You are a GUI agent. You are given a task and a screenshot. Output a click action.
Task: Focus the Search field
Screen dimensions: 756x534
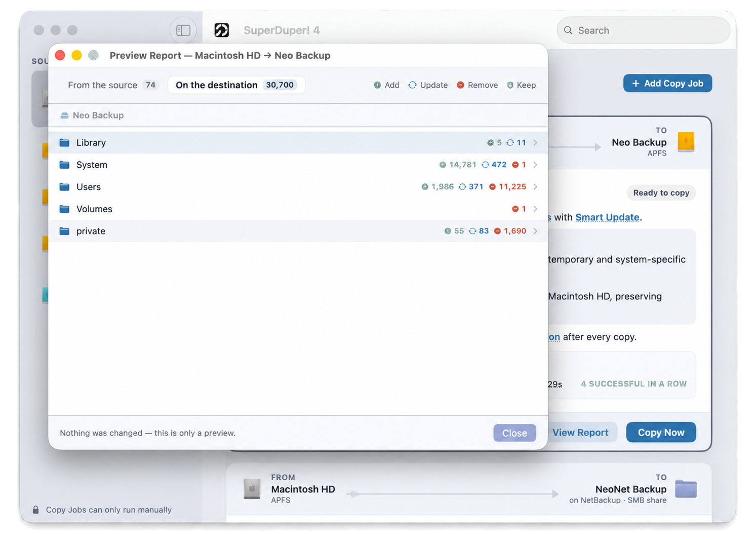pos(643,30)
